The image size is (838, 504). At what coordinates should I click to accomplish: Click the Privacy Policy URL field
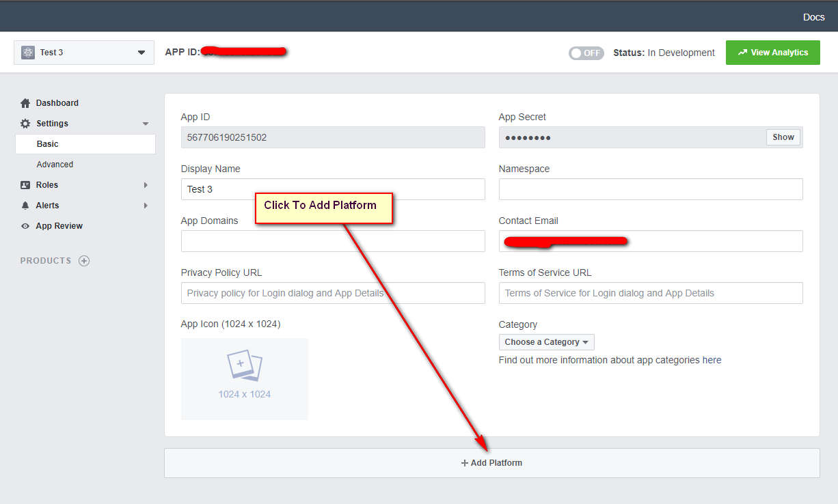pos(332,293)
